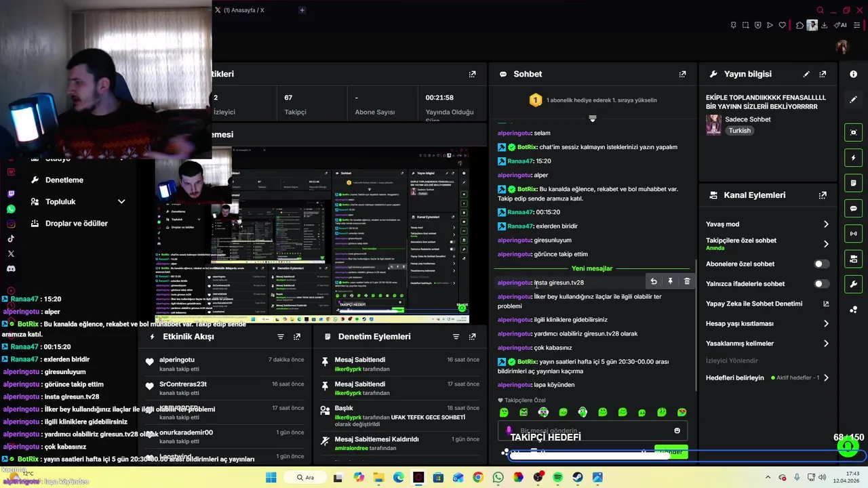
Task: Click the taskbar Ara search box
Action: point(306,478)
